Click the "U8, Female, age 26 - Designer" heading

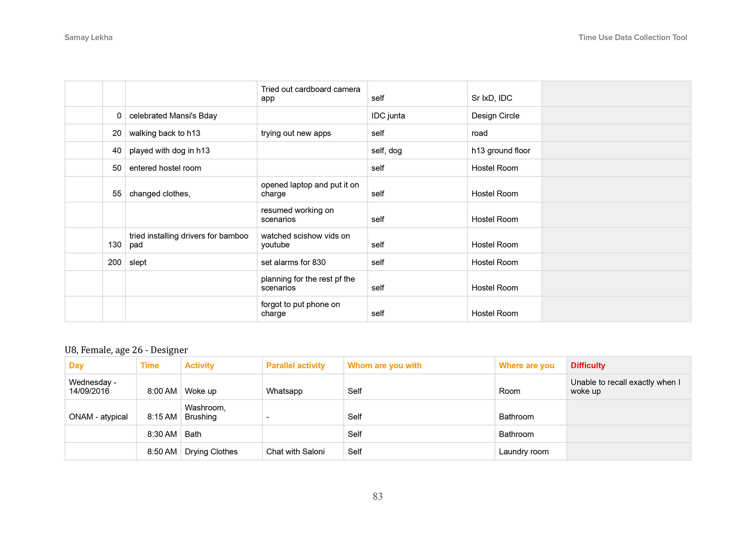pyautogui.click(x=126, y=350)
